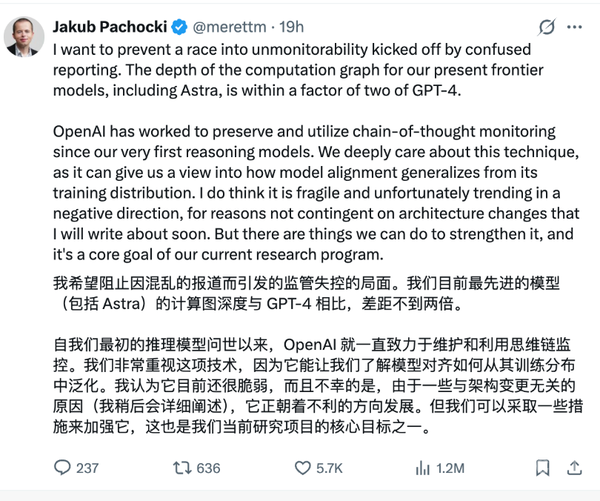Screen dimensions: 600x501
Task: Click the Chinese translation mentioning Astra
Action: tap(306, 294)
